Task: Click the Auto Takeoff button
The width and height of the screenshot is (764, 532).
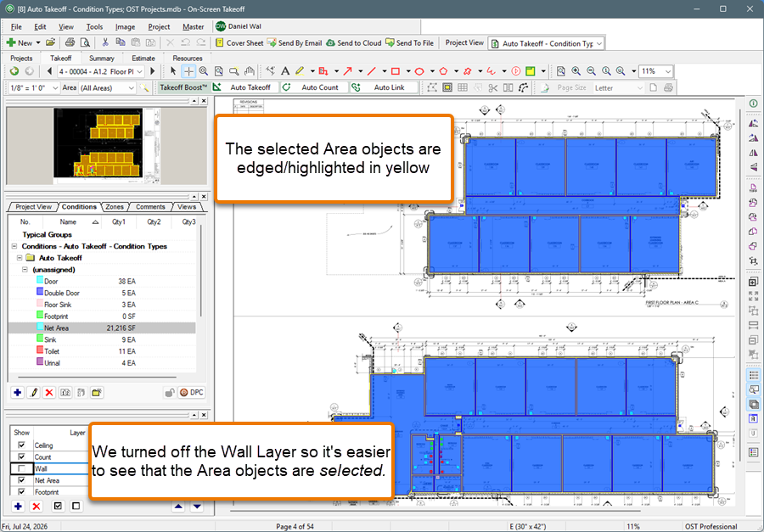Action: 245,87
